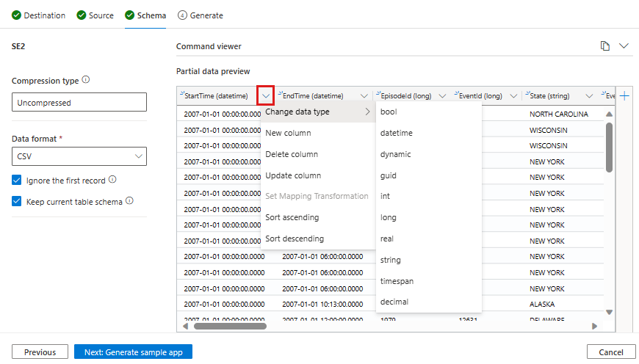Open the StartTime column dropdown arrow

(266, 96)
